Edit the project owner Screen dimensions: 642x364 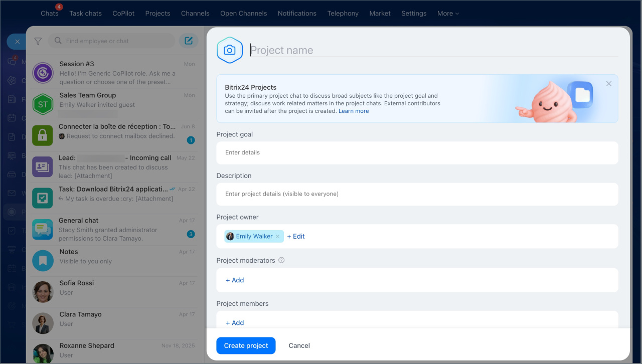pos(296,236)
